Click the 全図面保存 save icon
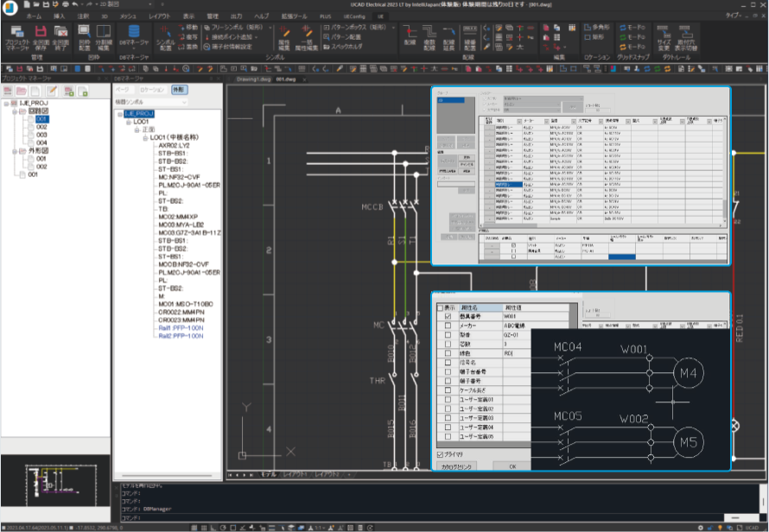769x532 pixels. pyautogui.click(x=41, y=38)
